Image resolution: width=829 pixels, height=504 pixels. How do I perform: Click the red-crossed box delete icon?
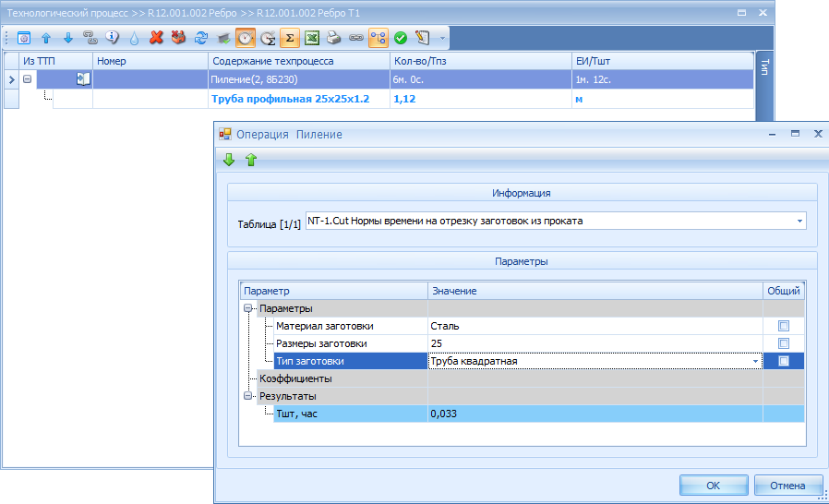pos(179,38)
